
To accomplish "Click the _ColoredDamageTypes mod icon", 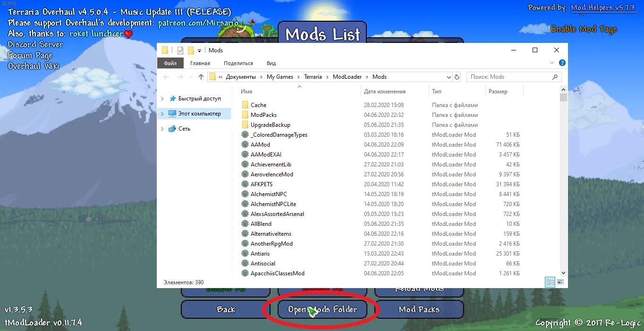I will pyautogui.click(x=245, y=135).
